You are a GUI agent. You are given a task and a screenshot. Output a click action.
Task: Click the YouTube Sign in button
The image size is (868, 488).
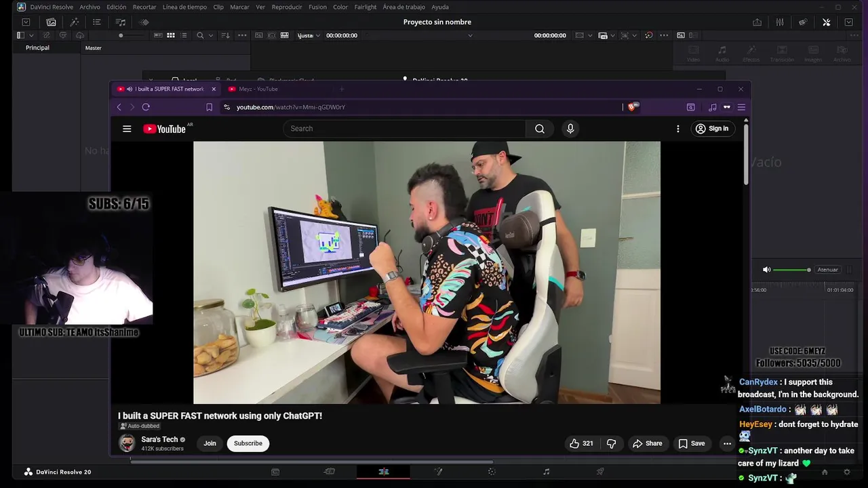pos(712,129)
